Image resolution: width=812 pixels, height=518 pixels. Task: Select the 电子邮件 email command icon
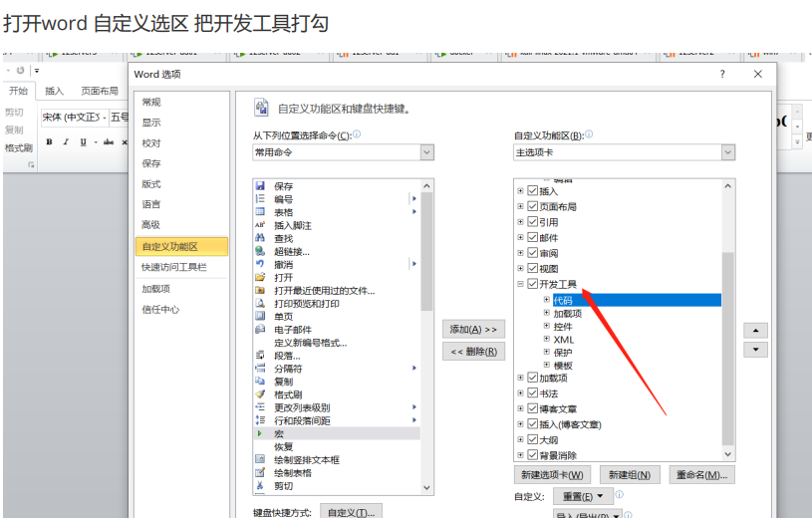coord(260,330)
